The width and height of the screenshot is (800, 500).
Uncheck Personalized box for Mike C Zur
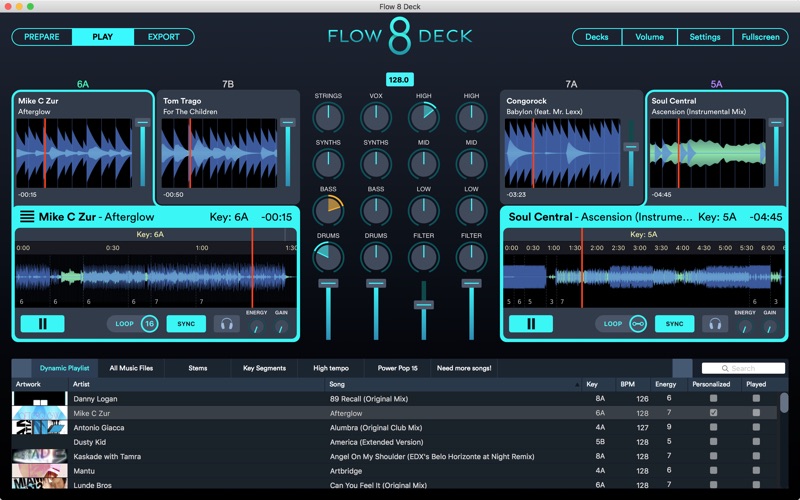[713, 412]
